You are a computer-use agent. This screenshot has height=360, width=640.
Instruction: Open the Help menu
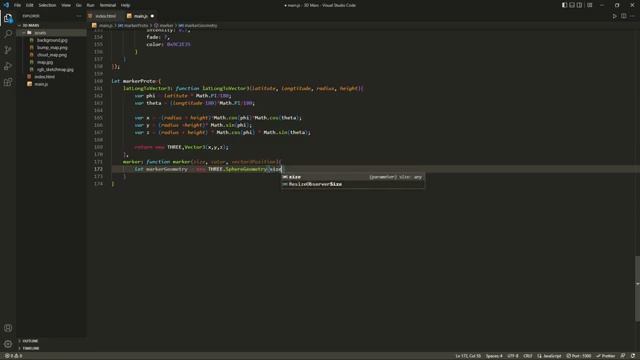pos(125,5)
